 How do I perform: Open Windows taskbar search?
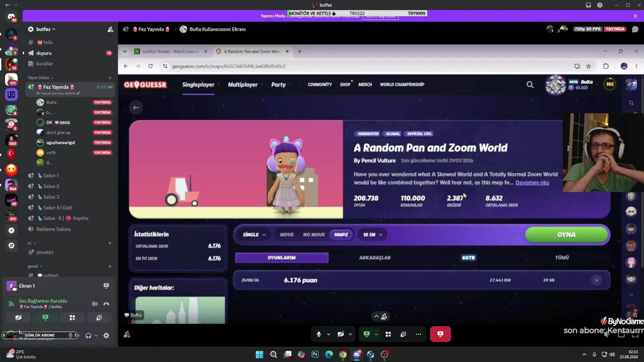[x=273, y=354]
